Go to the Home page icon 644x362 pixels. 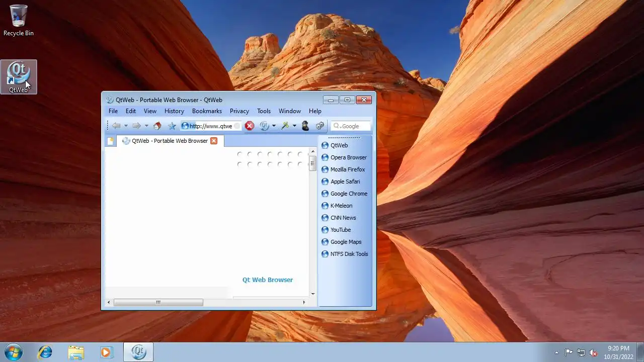[157, 126]
